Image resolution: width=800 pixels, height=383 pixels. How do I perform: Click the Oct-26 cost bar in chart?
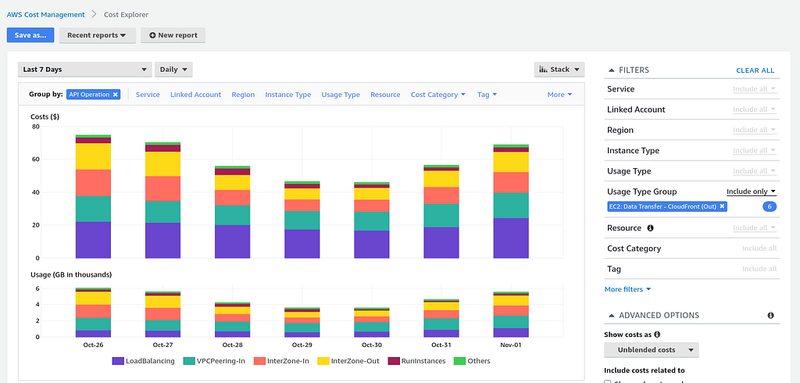pyautogui.click(x=93, y=196)
